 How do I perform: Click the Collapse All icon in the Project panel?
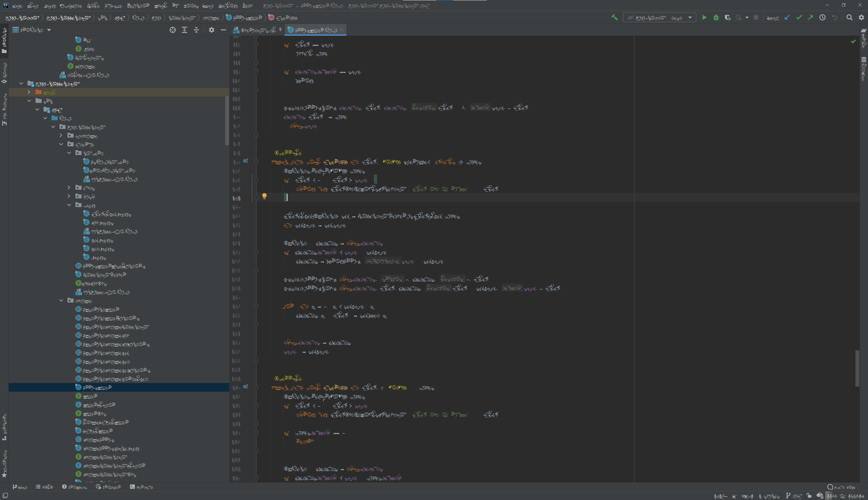click(x=196, y=30)
